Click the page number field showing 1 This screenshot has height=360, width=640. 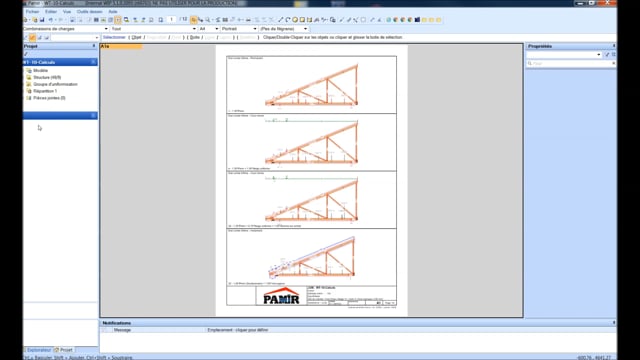172,20
